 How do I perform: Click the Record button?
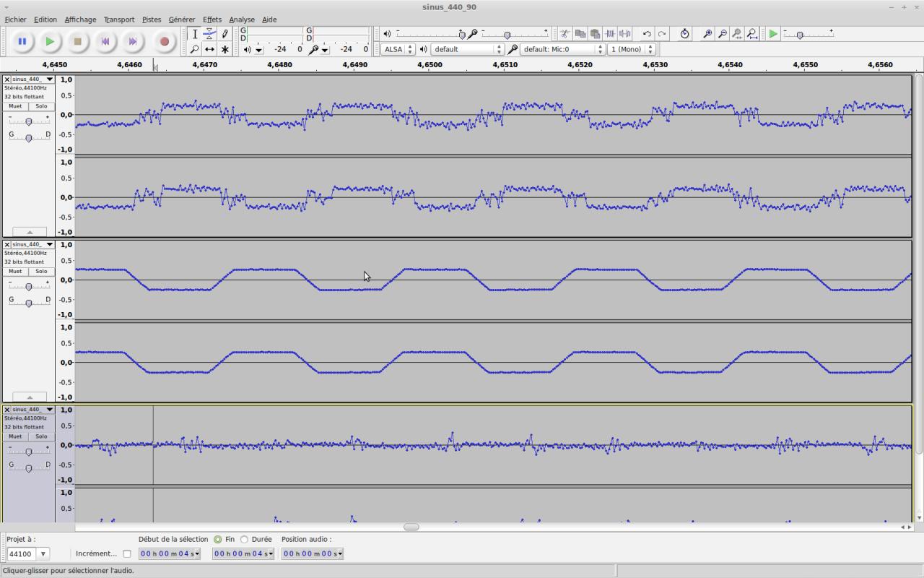(164, 42)
